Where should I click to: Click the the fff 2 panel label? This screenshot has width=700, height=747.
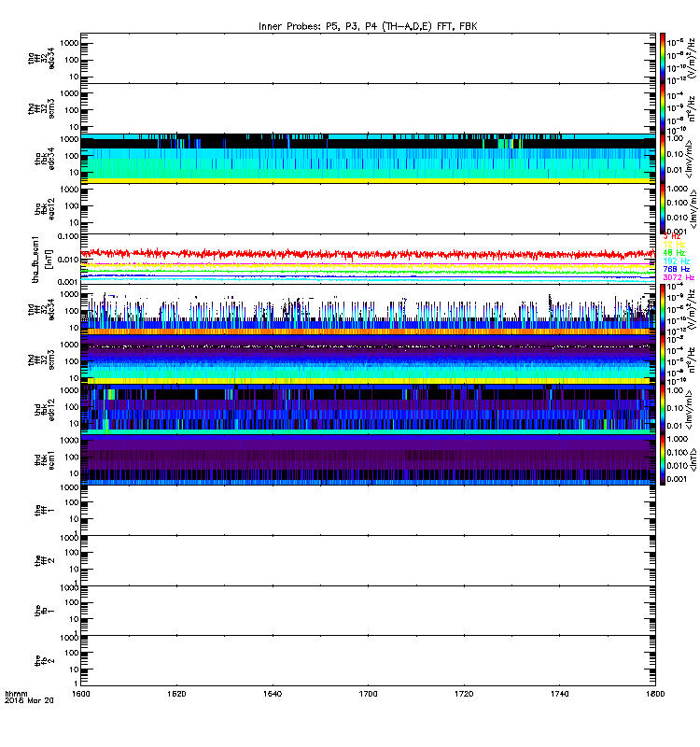45,561
